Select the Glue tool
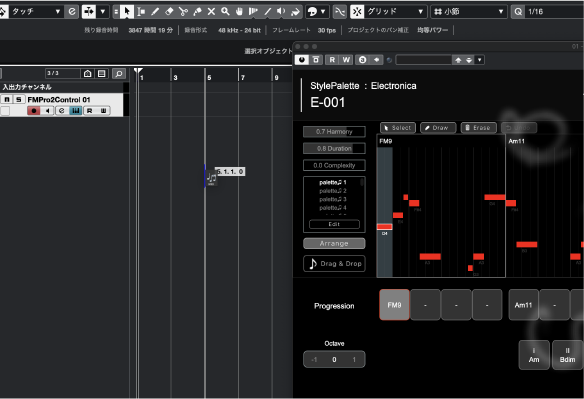584x399 pixels. [197, 12]
